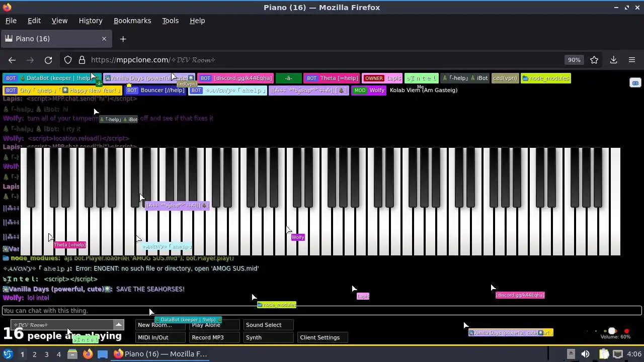Click the Theta [=help] bot tag in the participant list
This screenshot has height=362, width=644.
coord(332,78)
